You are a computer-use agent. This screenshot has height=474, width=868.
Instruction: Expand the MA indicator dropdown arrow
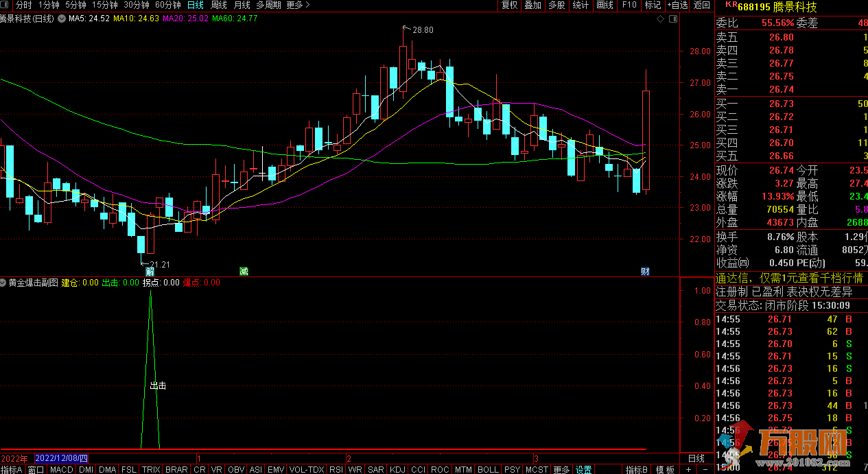coord(62,19)
